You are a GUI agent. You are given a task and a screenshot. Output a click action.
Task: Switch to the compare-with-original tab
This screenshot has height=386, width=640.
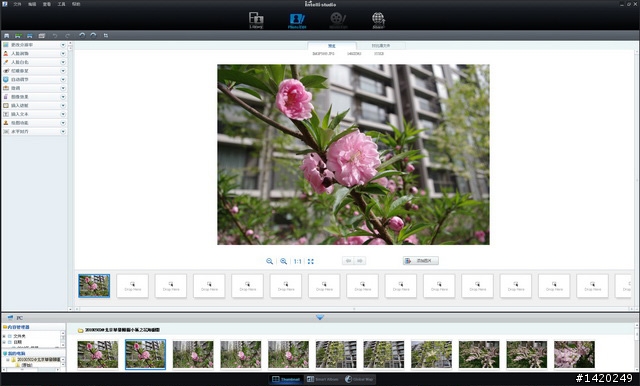[381, 46]
